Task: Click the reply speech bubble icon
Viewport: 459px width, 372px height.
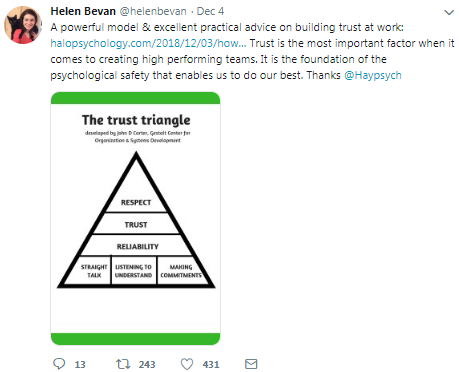Action: pos(59,364)
